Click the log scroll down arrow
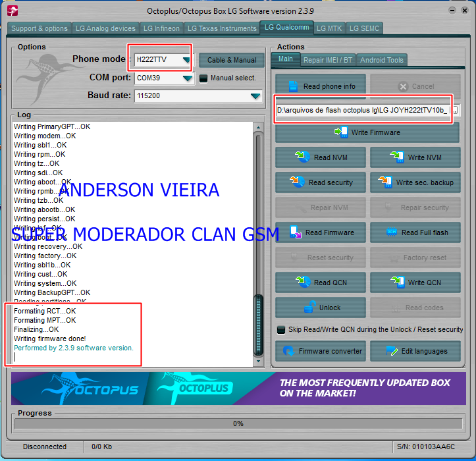Image resolution: width=476 pixels, height=461 pixels. 258,361
